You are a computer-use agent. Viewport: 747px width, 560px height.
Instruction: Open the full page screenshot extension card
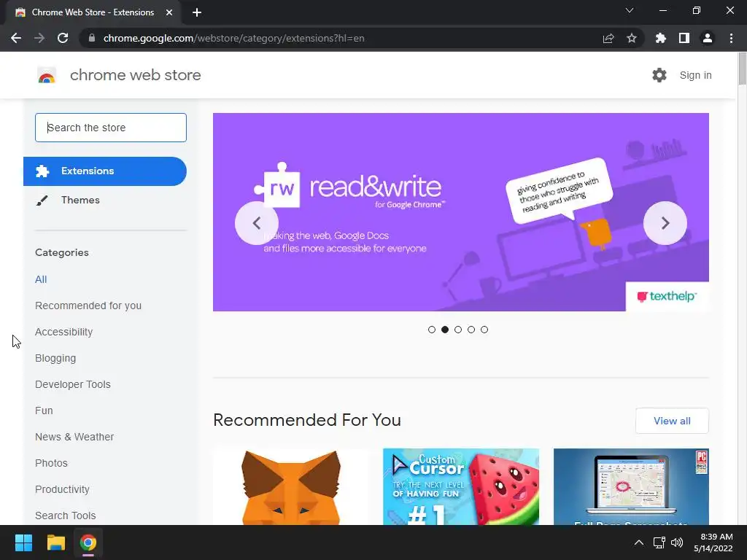pyautogui.click(x=631, y=486)
